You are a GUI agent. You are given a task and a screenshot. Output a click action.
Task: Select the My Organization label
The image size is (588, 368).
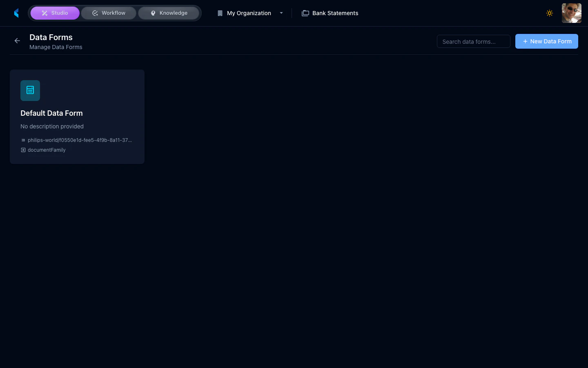(x=249, y=13)
